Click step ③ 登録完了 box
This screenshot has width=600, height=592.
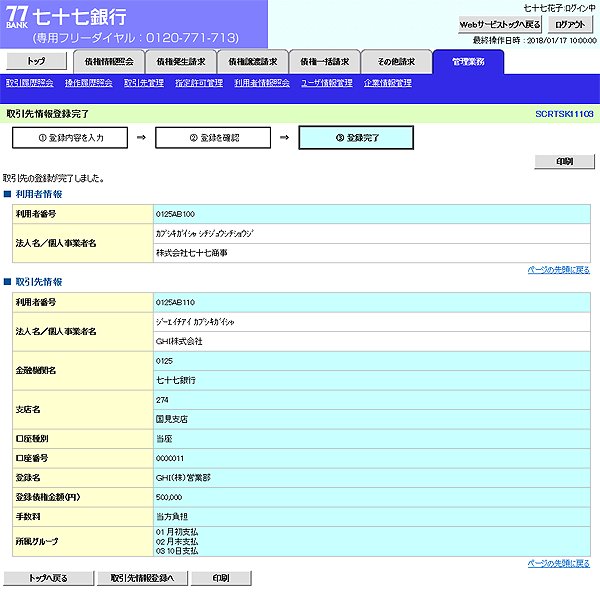click(356, 138)
